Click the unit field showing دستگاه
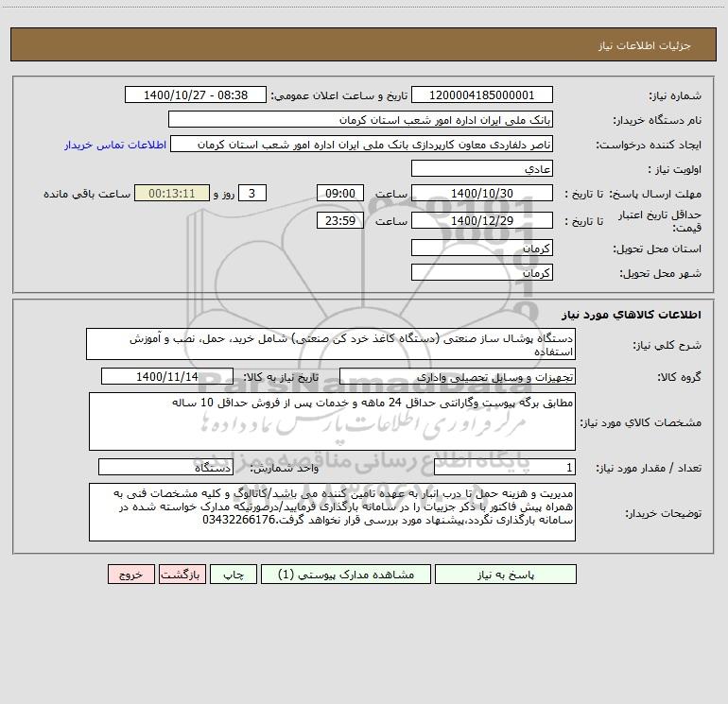The height and width of the screenshot is (704, 728). click(x=165, y=467)
